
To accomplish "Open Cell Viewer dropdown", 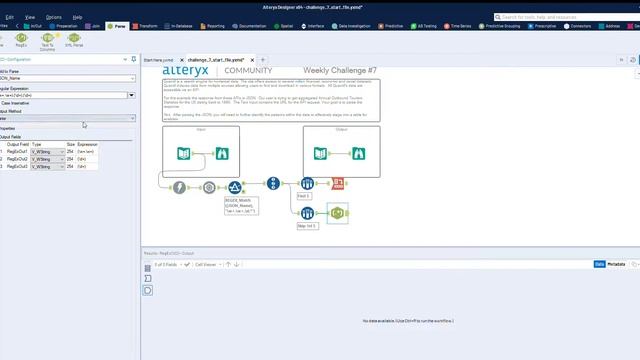I will click(208, 264).
